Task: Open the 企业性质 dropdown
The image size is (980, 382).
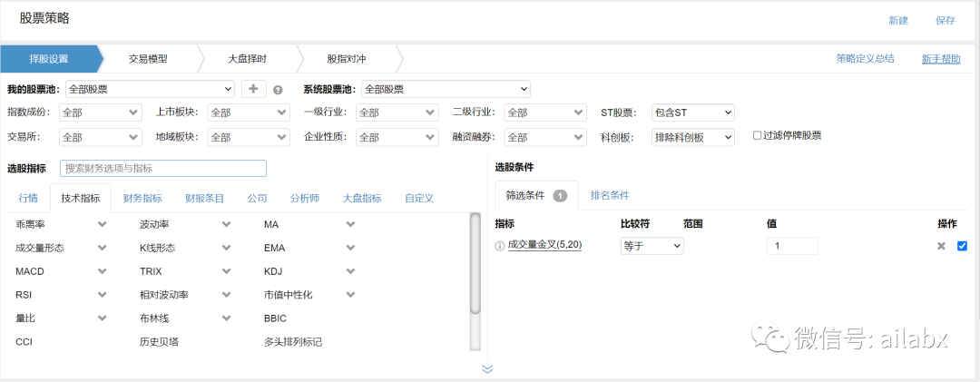Action: 397,136
